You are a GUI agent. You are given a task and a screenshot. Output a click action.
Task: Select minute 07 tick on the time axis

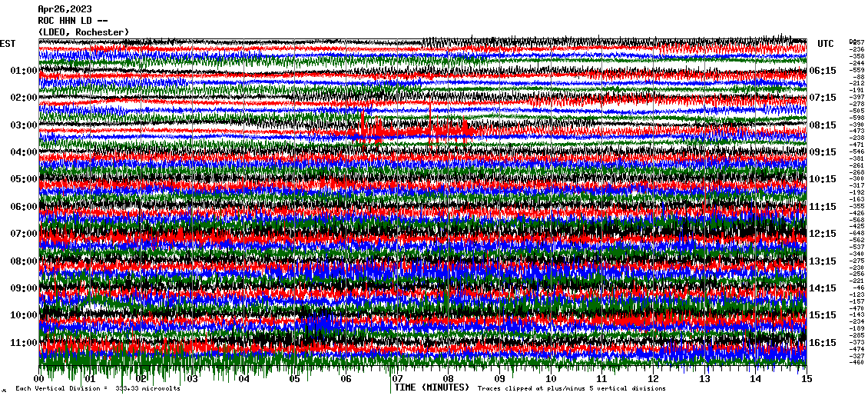tap(397, 379)
